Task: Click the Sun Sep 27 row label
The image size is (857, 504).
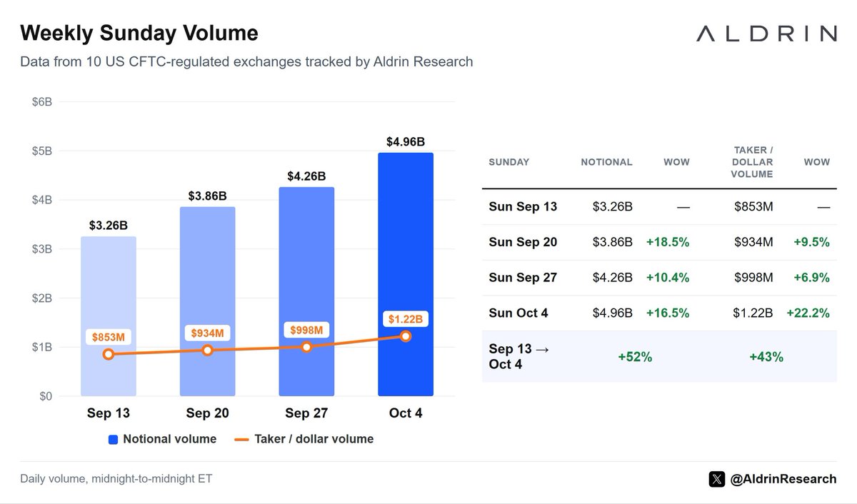Action: pos(523,278)
